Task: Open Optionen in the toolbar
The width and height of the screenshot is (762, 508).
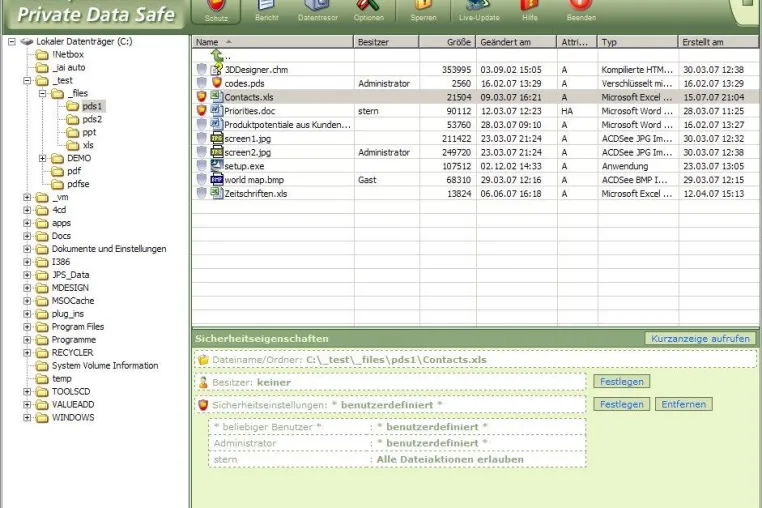Action: point(368,12)
